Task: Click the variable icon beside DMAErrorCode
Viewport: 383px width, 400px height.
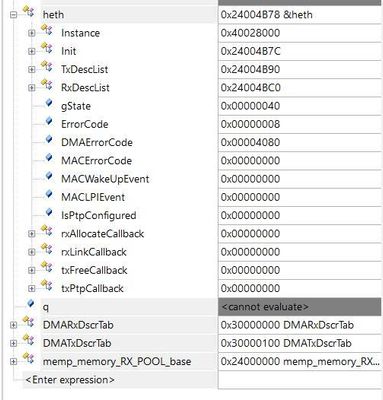Action: [49, 140]
